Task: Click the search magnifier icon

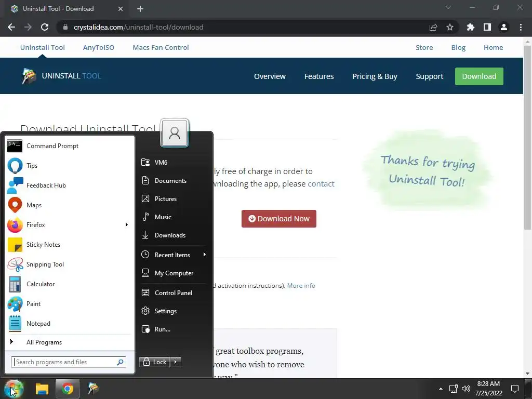Action: click(120, 362)
